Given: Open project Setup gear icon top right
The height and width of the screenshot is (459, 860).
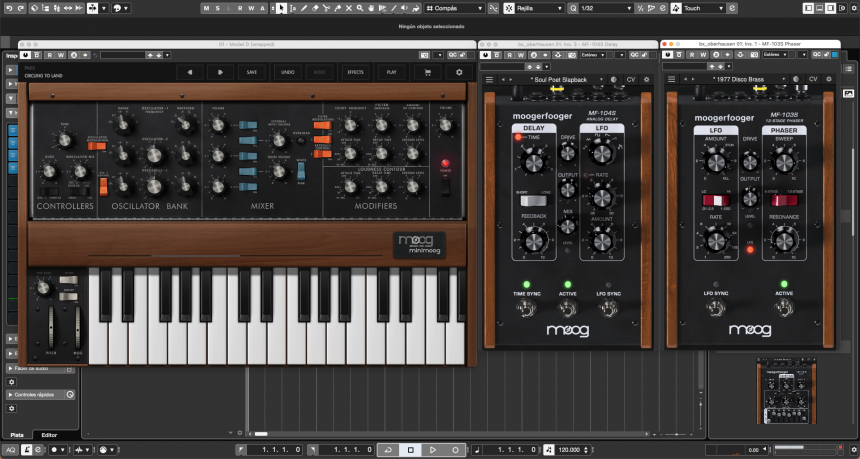Looking at the screenshot, I should point(852,8).
